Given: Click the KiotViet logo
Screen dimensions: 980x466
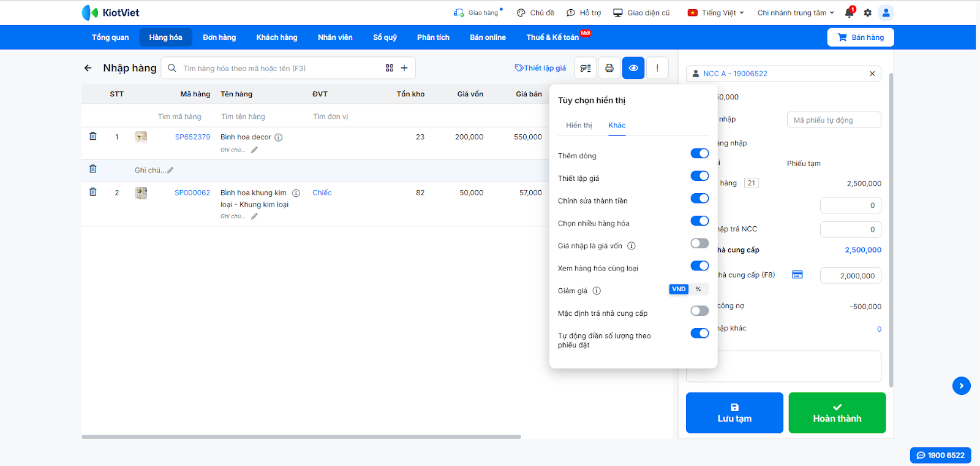Looking at the screenshot, I should (x=110, y=12).
